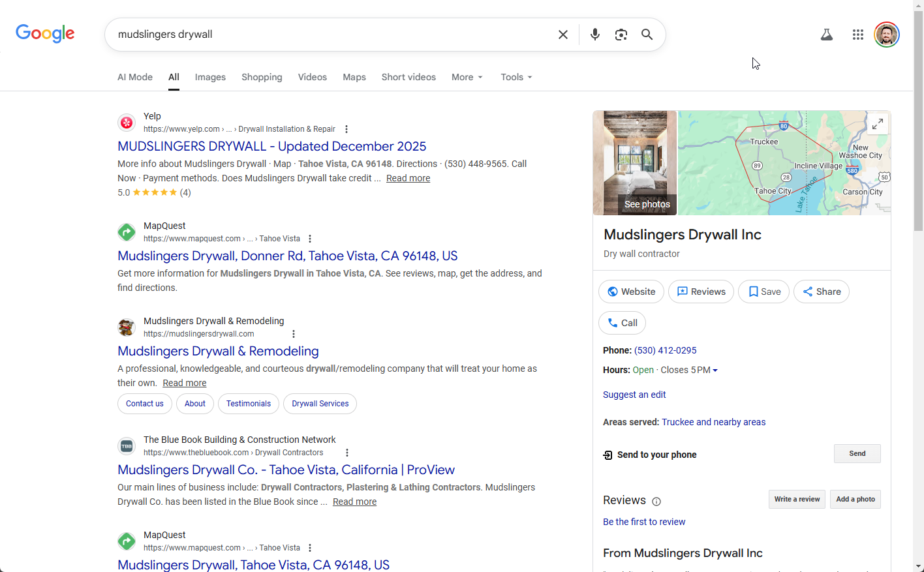Click Read more in Yelp snippet
Viewport: 924px width, 572px height.
408,178
